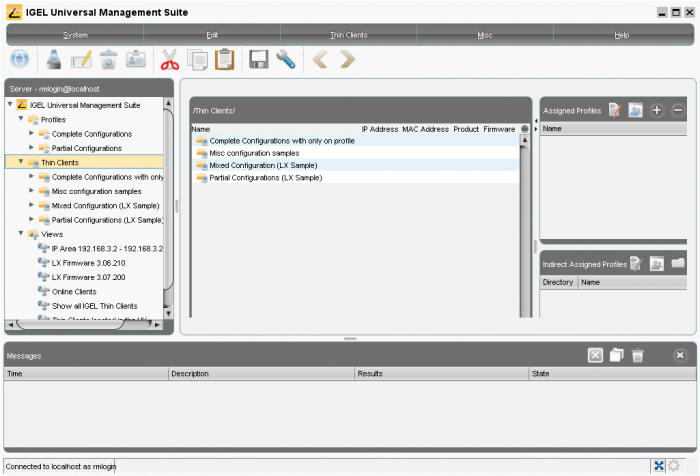700x476 pixels.
Task: Open the Help menu
Action: (x=622, y=35)
